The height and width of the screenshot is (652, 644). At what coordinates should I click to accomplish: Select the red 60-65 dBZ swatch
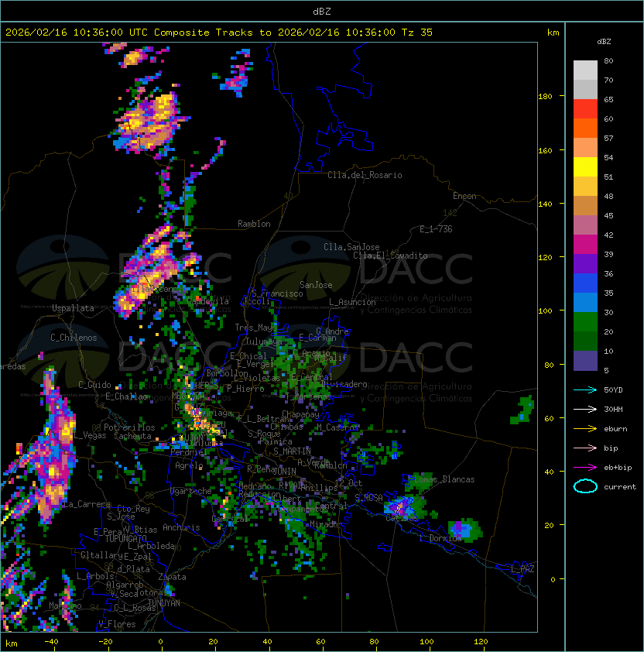585,109
